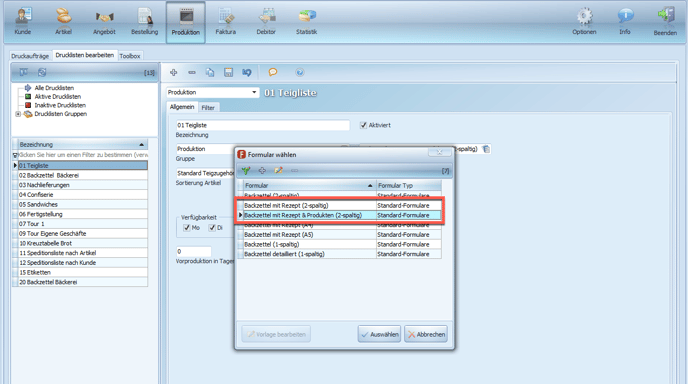Viewport: 688px width, 384px height.
Task: Select '04 Confiserie' in the list
Action: (82, 194)
